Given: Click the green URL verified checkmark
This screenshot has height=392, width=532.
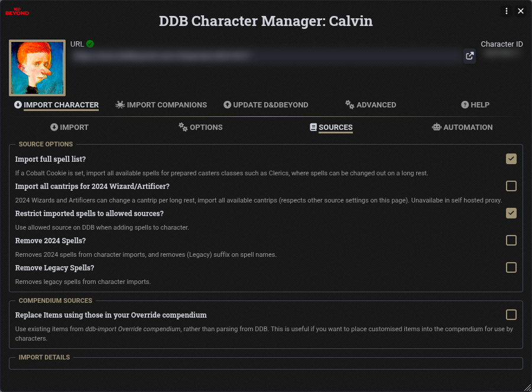Looking at the screenshot, I should 90,44.
